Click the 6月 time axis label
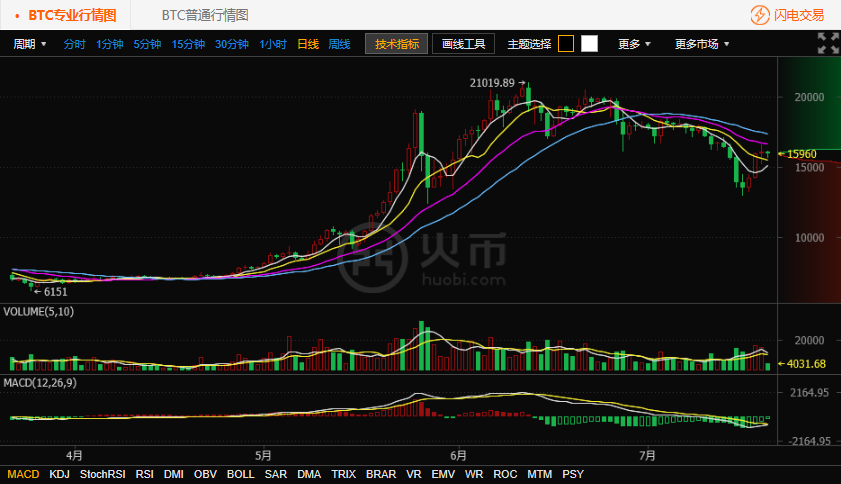Viewport: 841px width, 484px height. pyautogui.click(x=459, y=456)
